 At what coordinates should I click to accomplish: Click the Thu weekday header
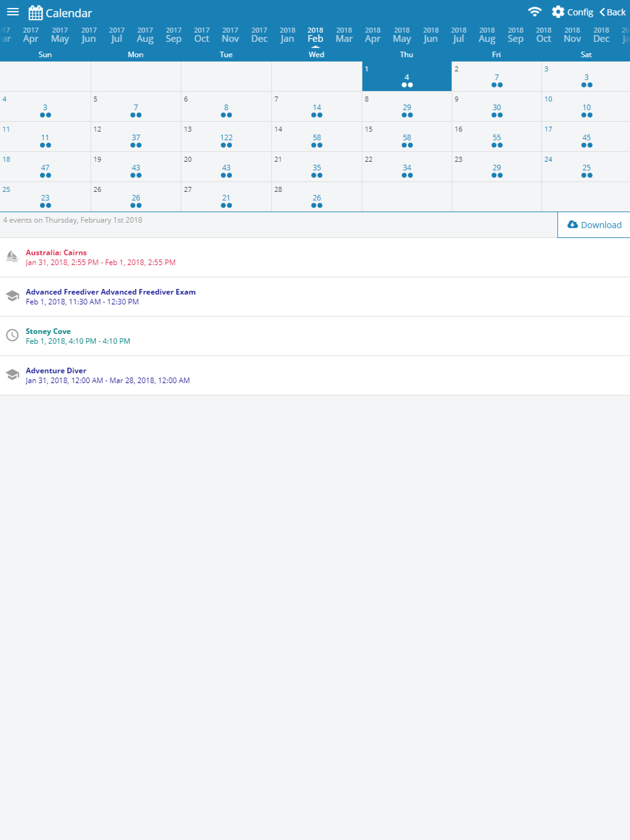click(x=407, y=54)
